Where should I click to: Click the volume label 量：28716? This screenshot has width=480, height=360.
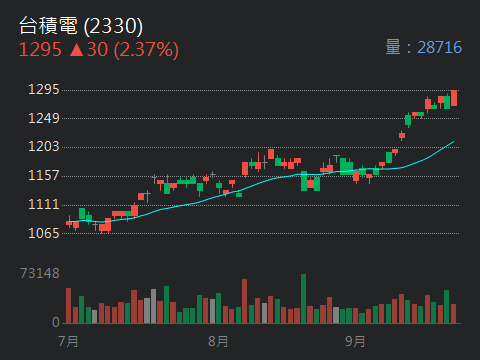click(x=423, y=47)
